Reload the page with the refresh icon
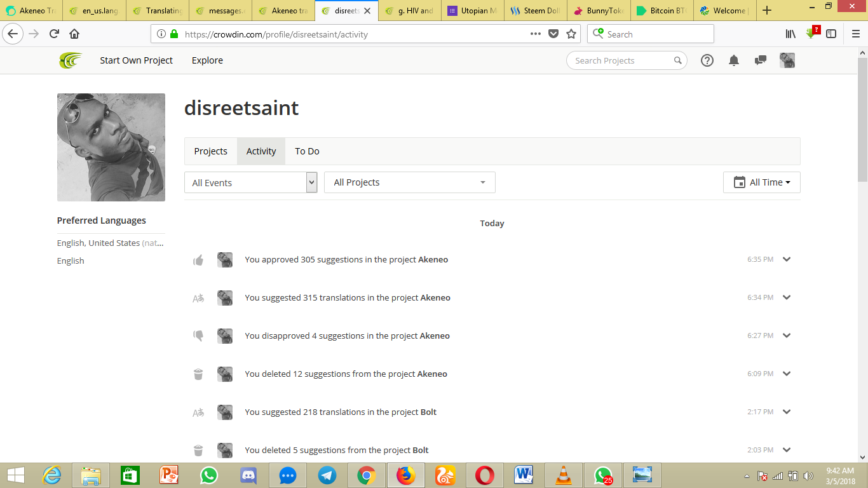 54,34
